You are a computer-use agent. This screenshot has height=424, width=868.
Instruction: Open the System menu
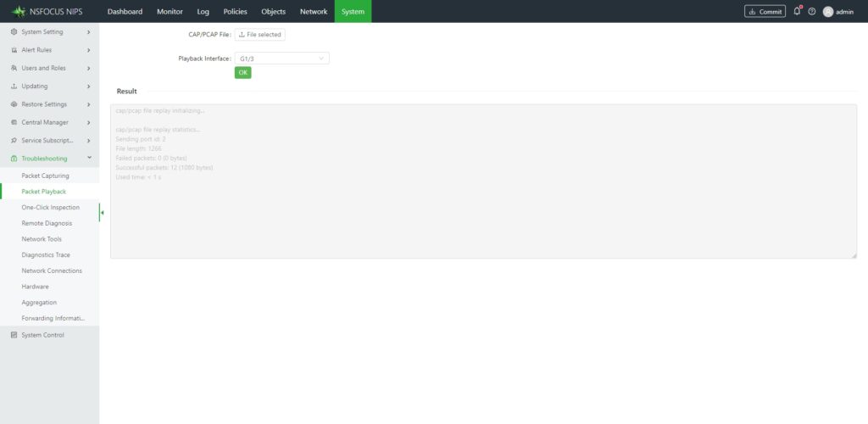pos(353,11)
